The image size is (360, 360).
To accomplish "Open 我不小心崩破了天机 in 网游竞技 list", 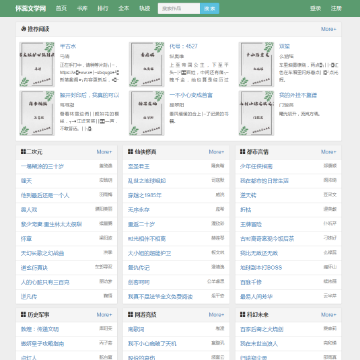I will click(152, 344).
